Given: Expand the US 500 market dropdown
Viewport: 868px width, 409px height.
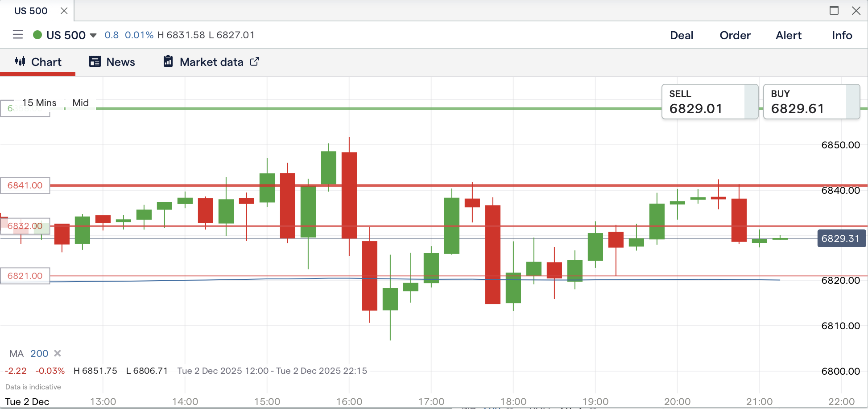Looking at the screenshot, I should pyautogui.click(x=93, y=35).
